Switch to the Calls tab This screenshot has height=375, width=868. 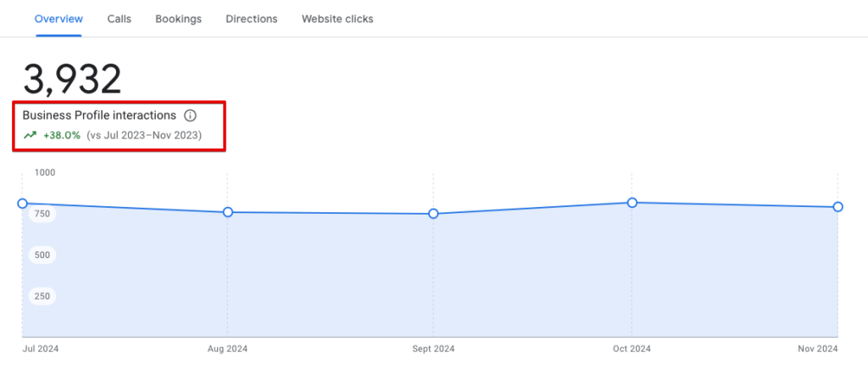tap(120, 19)
